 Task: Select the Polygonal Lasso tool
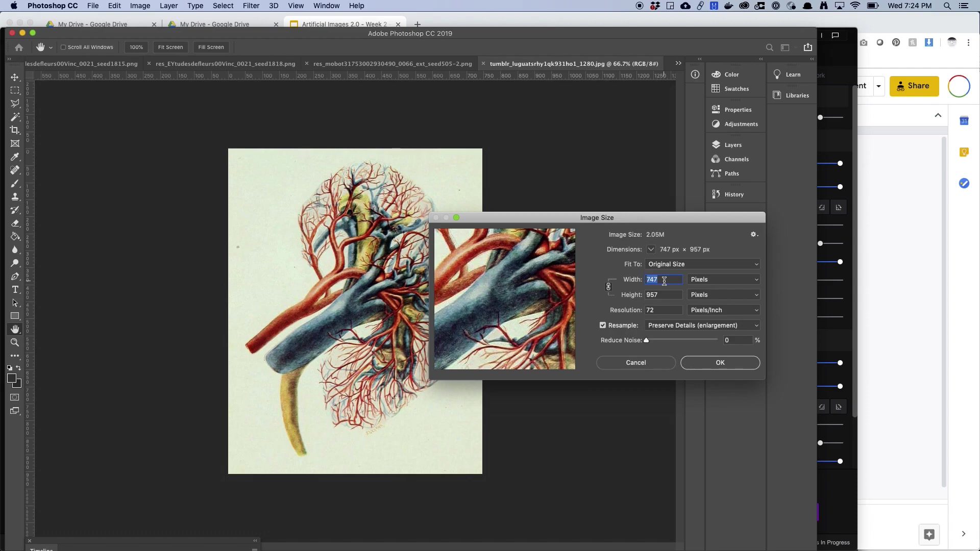15,104
